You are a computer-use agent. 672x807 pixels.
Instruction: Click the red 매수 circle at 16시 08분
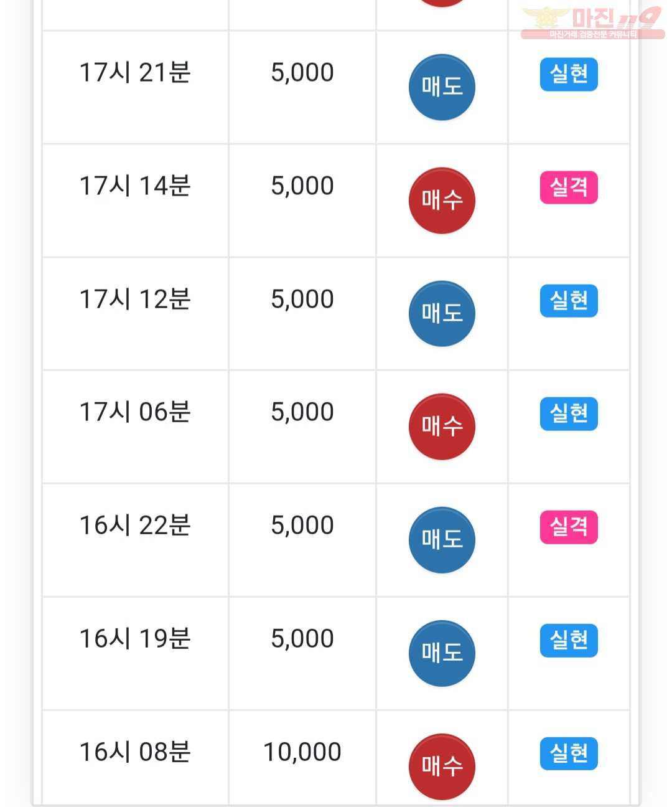tap(442, 767)
